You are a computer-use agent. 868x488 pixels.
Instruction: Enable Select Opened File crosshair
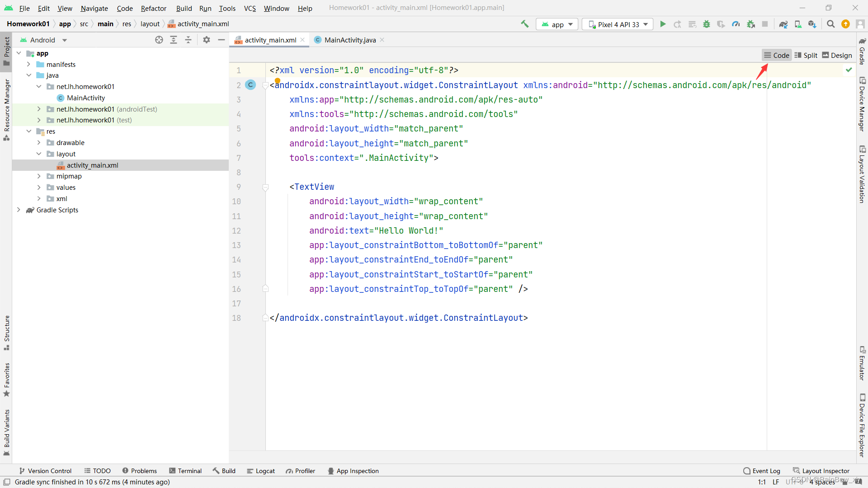159,40
